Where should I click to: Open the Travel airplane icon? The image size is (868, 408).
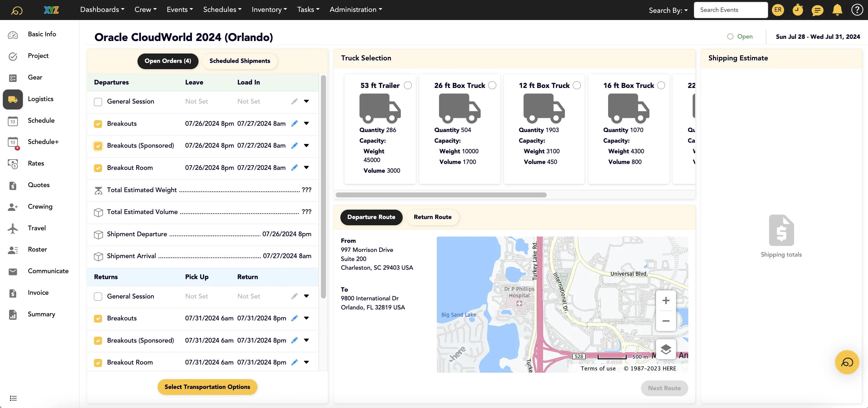point(13,229)
